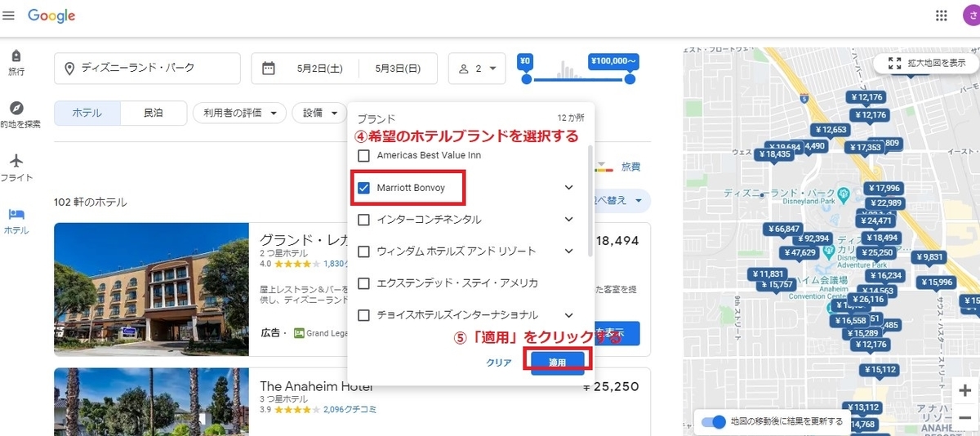Click クリア to clear brand selection

pyautogui.click(x=499, y=363)
